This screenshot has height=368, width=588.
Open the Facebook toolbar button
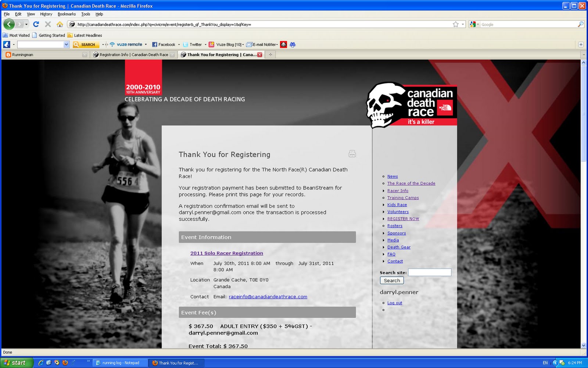164,45
